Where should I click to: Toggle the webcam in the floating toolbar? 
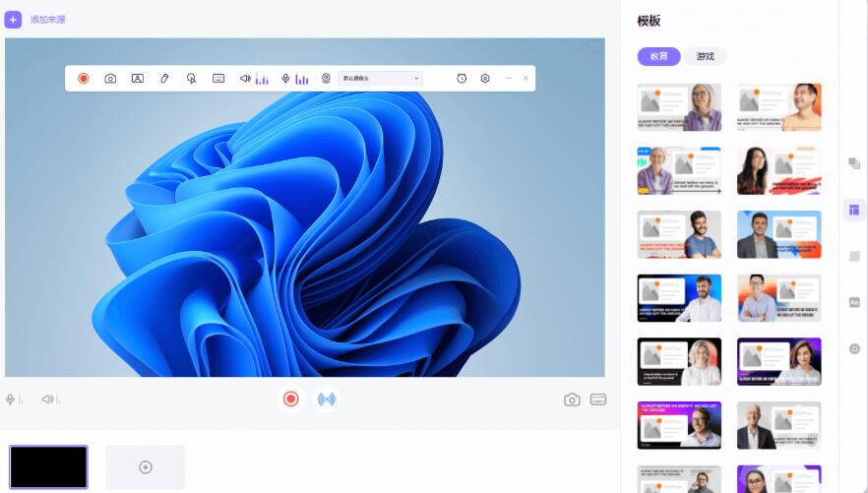[x=326, y=79]
